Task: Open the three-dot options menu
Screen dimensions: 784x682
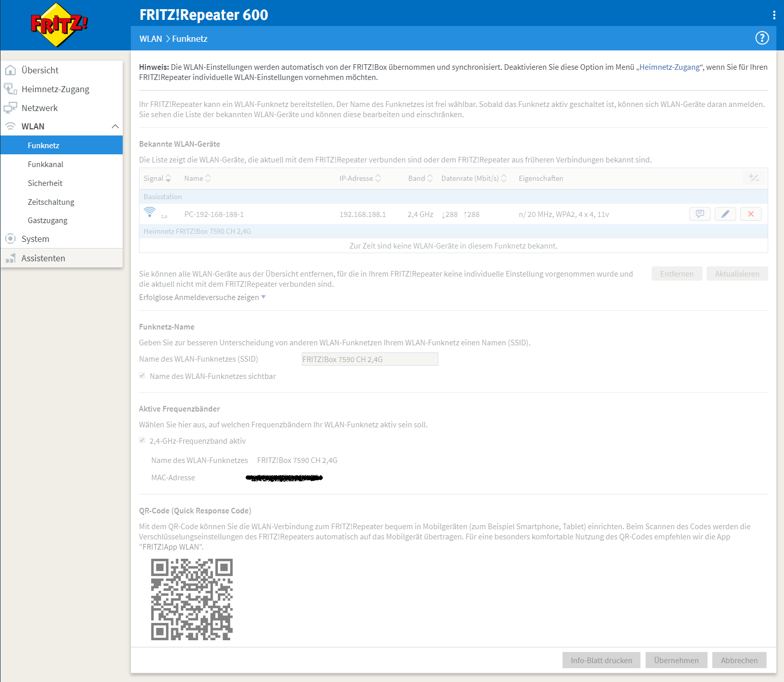Action: [774, 15]
